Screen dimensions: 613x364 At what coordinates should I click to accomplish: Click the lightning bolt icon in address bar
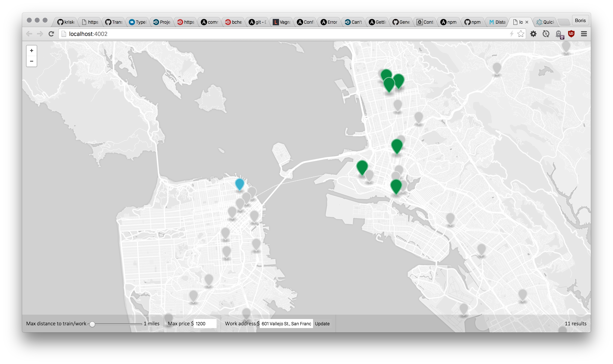pyautogui.click(x=512, y=34)
